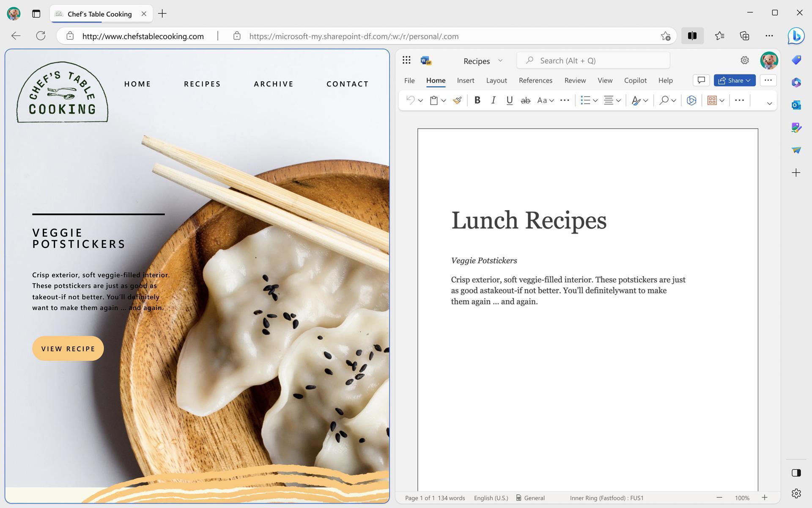Screen dimensions: 812x508
Task: Toggle the split-screen view button
Action: (692, 36)
